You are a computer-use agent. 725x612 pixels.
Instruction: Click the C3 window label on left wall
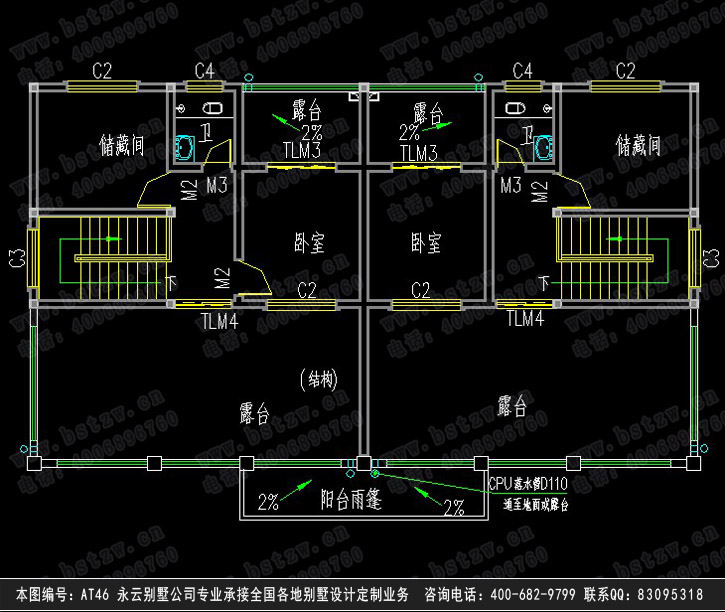15,258
